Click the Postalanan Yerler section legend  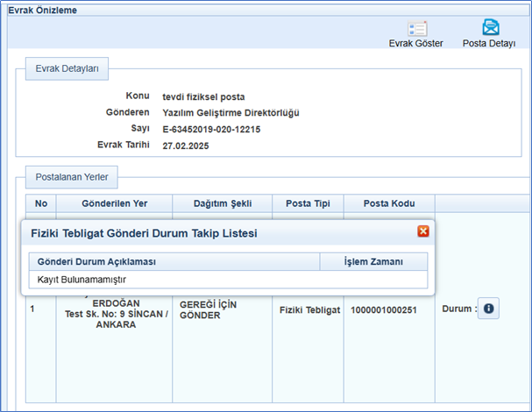tap(72, 177)
